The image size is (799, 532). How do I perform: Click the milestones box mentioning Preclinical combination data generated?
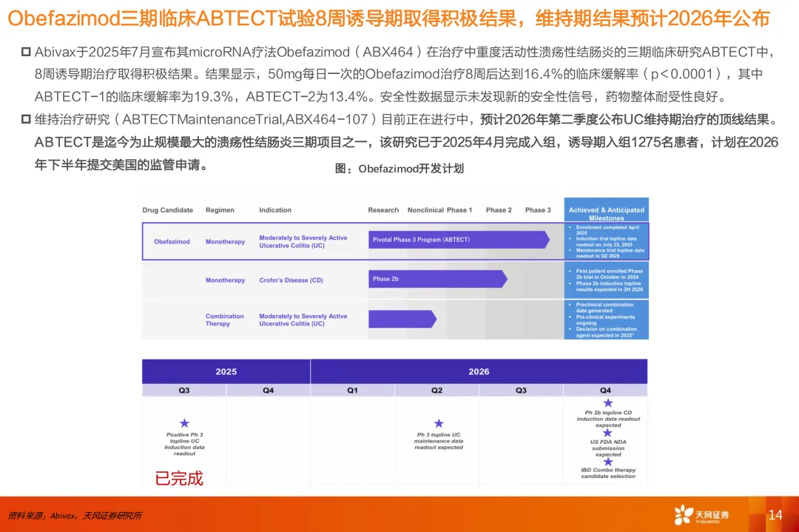pos(607,320)
